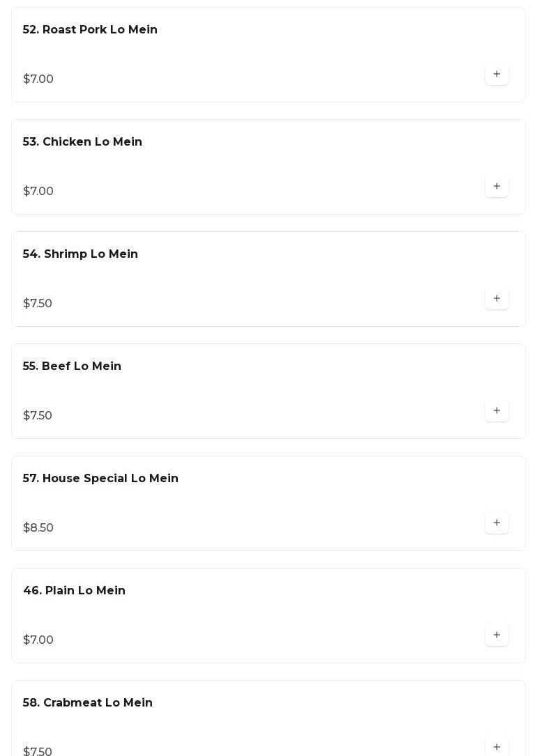Add Plain Lo Mein with plus button
537x756 pixels.
497,635
